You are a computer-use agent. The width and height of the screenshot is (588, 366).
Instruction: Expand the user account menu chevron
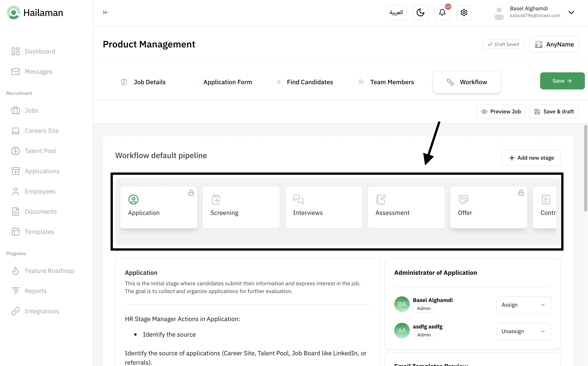coord(571,12)
